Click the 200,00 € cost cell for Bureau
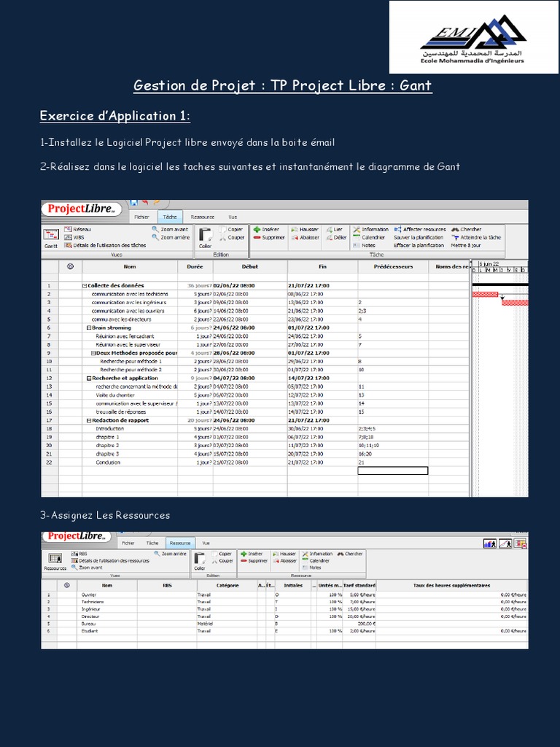 pyautogui.click(x=359, y=624)
